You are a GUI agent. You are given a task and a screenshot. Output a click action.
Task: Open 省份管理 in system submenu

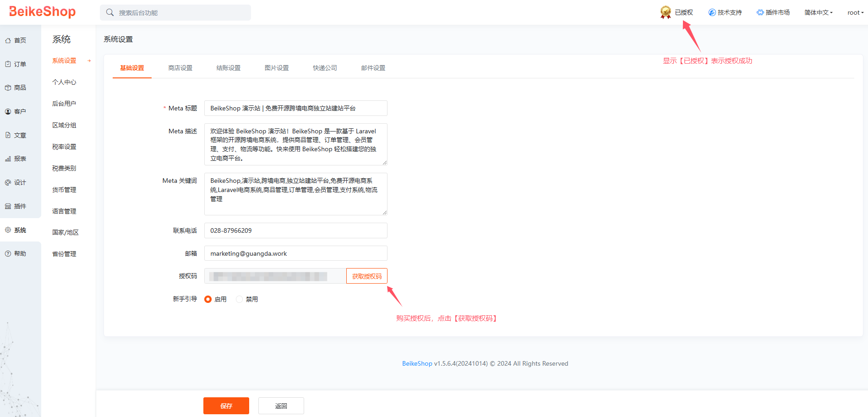tap(64, 254)
